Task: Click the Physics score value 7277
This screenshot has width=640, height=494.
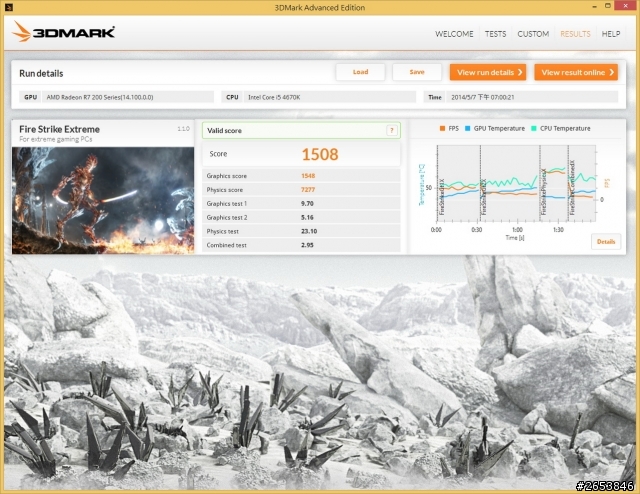Action: click(x=308, y=190)
